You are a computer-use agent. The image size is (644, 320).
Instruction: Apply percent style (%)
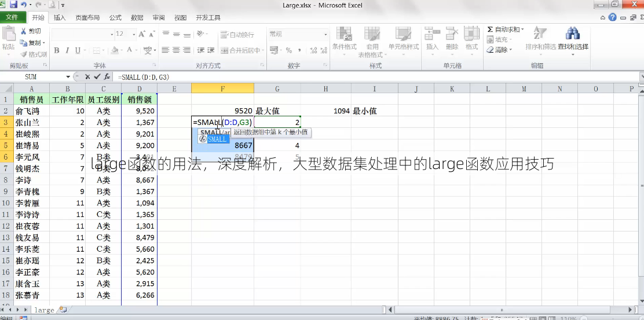coord(289,50)
